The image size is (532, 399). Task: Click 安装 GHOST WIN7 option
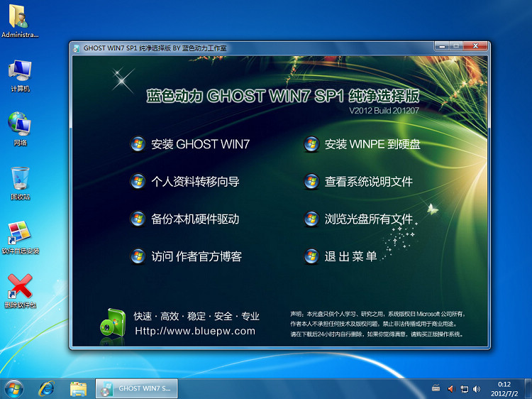point(200,144)
